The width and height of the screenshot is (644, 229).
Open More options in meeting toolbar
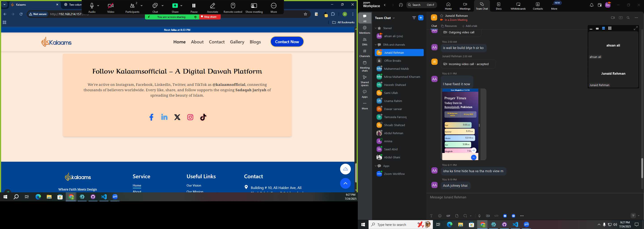click(x=274, y=8)
